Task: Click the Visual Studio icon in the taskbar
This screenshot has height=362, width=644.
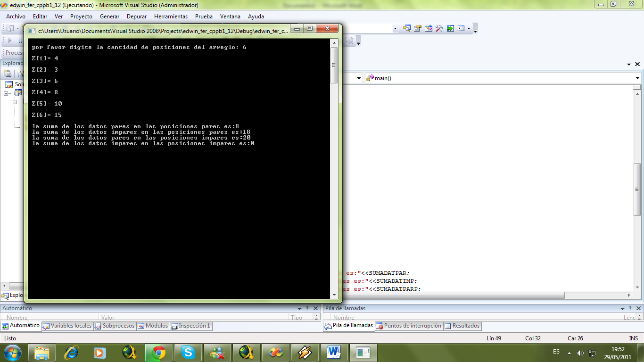Action: click(x=275, y=352)
